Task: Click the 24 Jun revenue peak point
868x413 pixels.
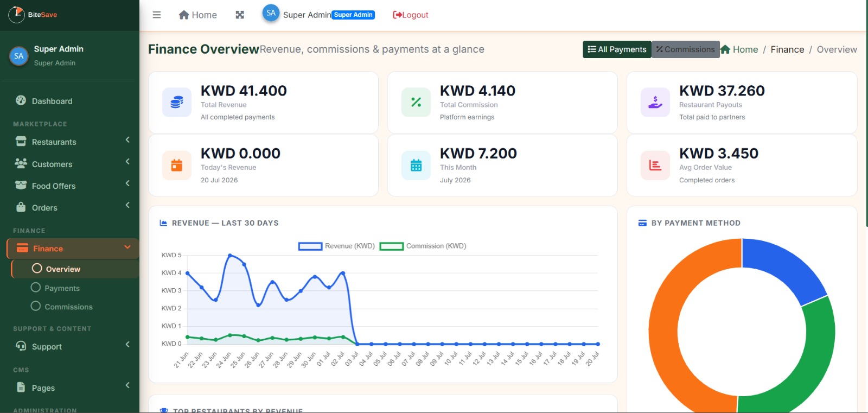Action: pos(230,255)
